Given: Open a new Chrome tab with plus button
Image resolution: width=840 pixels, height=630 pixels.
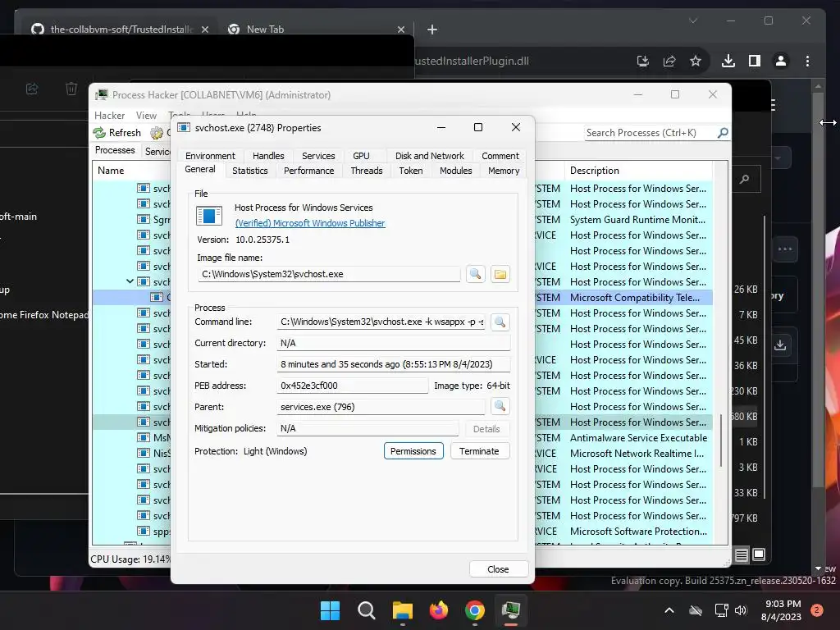Looking at the screenshot, I should 432,30.
